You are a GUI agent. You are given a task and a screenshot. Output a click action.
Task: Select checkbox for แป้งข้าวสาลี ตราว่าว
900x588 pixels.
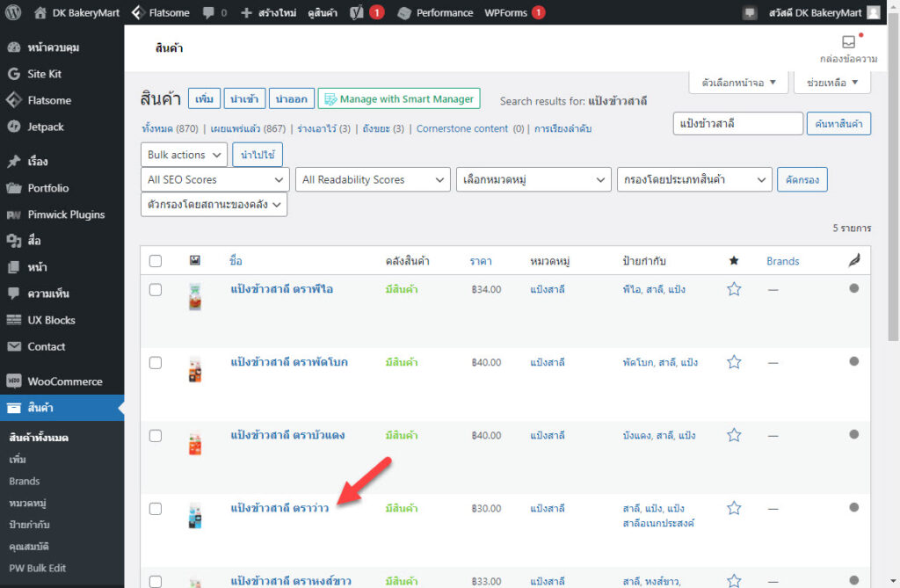[x=156, y=508]
